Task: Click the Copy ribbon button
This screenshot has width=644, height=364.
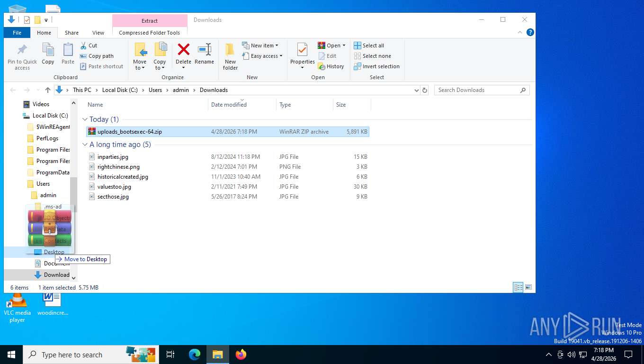Action: [x=48, y=54]
